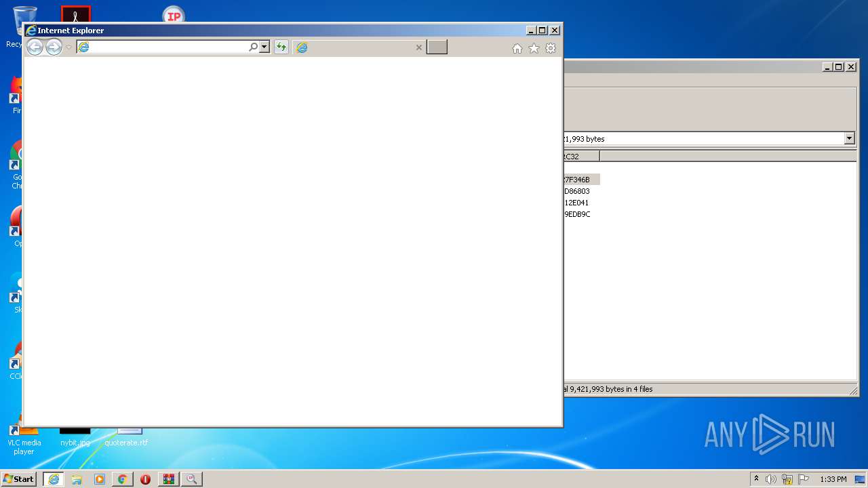Select the row with CRC ending 7F346B
868x488 pixels.
click(581, 180)
